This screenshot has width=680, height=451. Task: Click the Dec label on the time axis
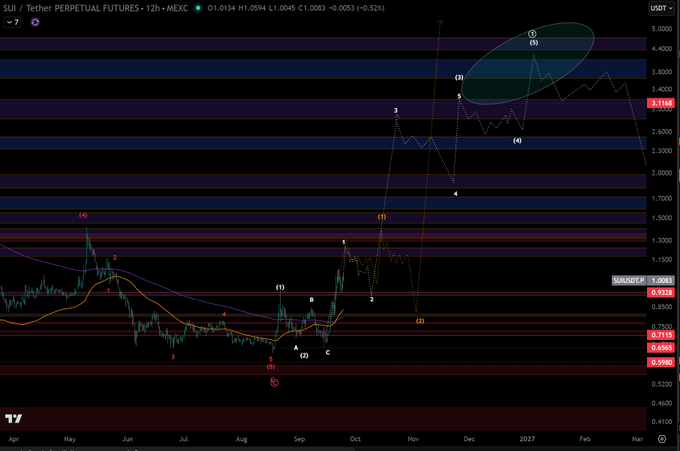pos(469,439)
